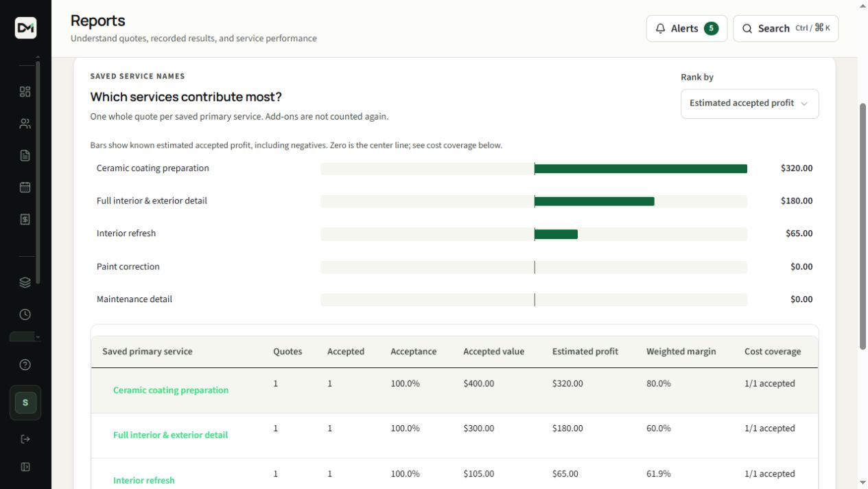
Task: Open the calendar icon in sidebar
Action: [25, 187]
